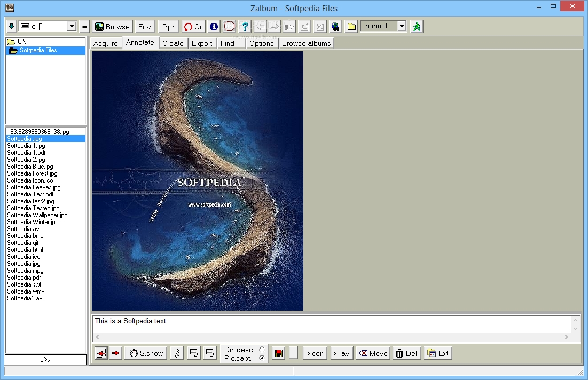The image size is (588, 380).
Task: Click the second greyed checklist icon
Action: pos(320,27)
